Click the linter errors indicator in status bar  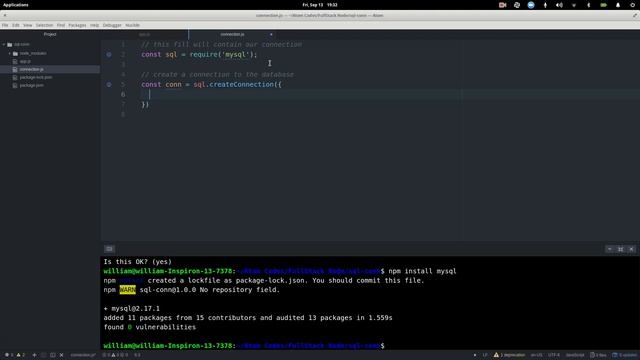9,355
